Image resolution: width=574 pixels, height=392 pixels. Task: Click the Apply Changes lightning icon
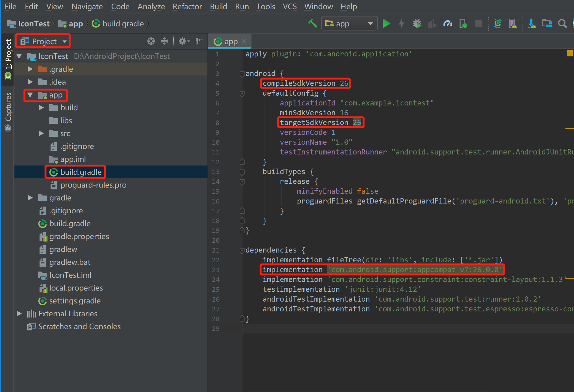401,23
